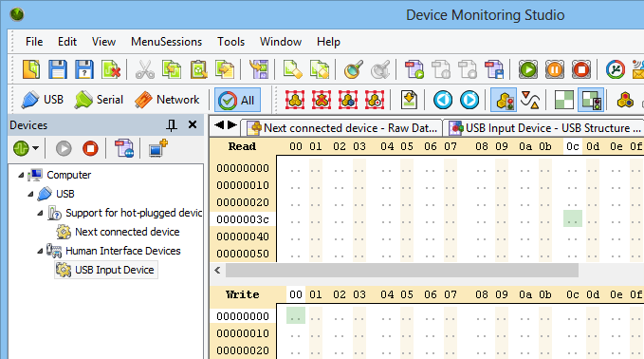Toggle the plain green checkerboard button
Screen dimensions: 644x359
click(x=564, y=100)
